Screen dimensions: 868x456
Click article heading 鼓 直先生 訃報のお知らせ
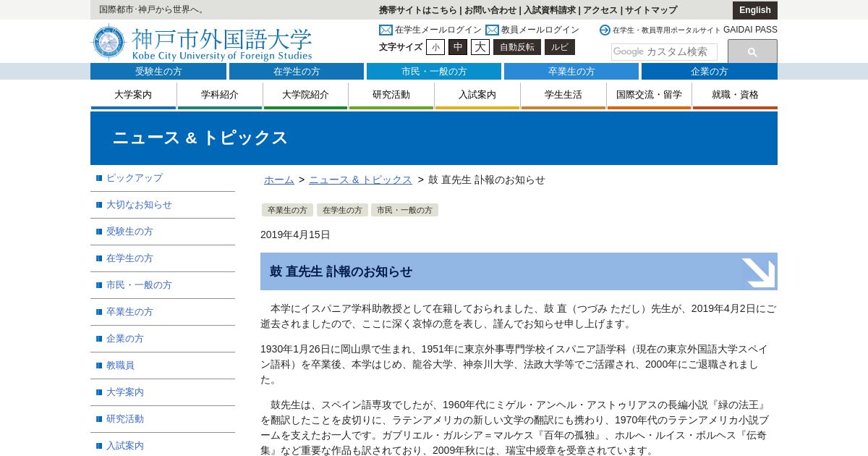click(341, 271)
